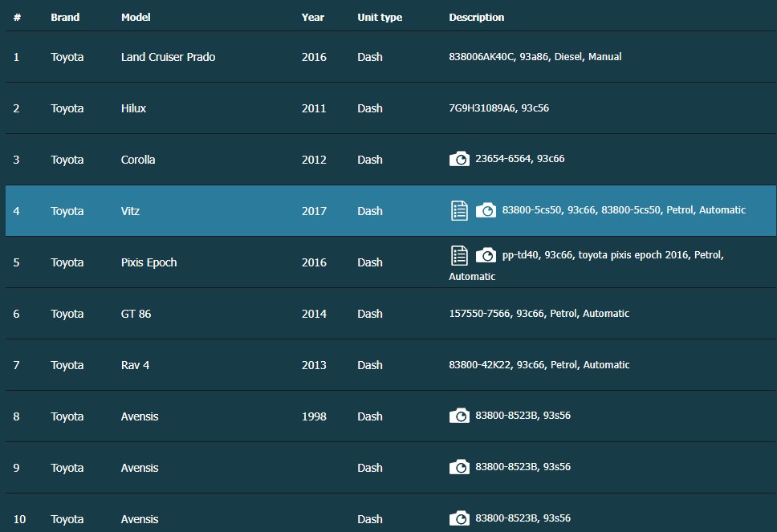The width and height of the screenshot is (777, 532).
Task: Click year 2017 in Vitz row
Action: [x=314, y=211]
